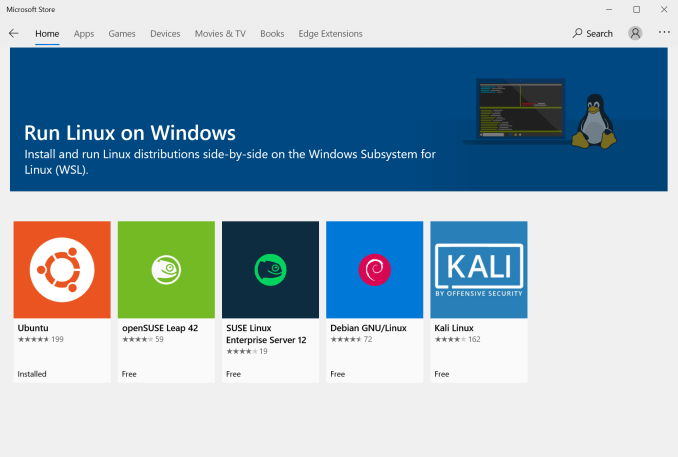Image resolution: width=678 pixels, height=457 pixels.
Task: Select the openSUSE chameleon logo tile
Action: [166, 270]
